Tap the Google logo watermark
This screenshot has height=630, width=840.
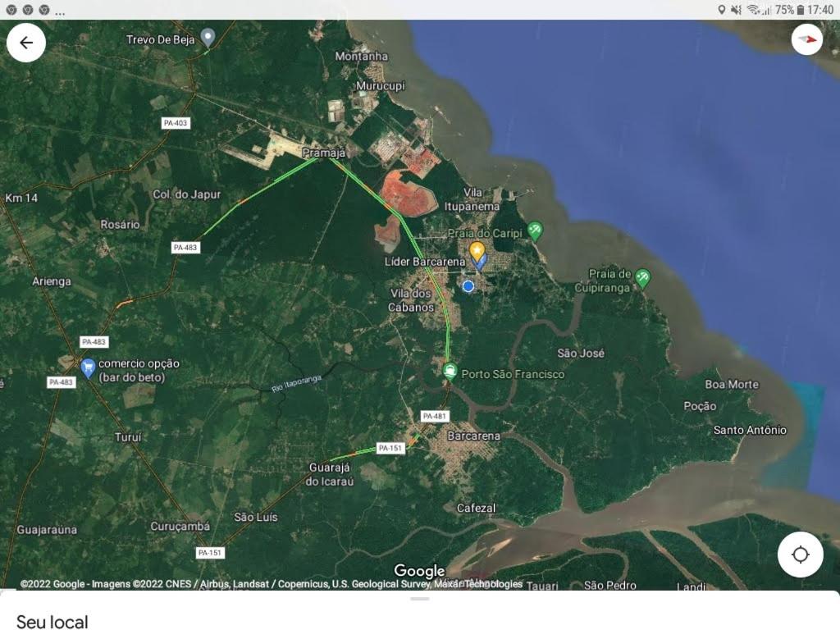[419, 571]
